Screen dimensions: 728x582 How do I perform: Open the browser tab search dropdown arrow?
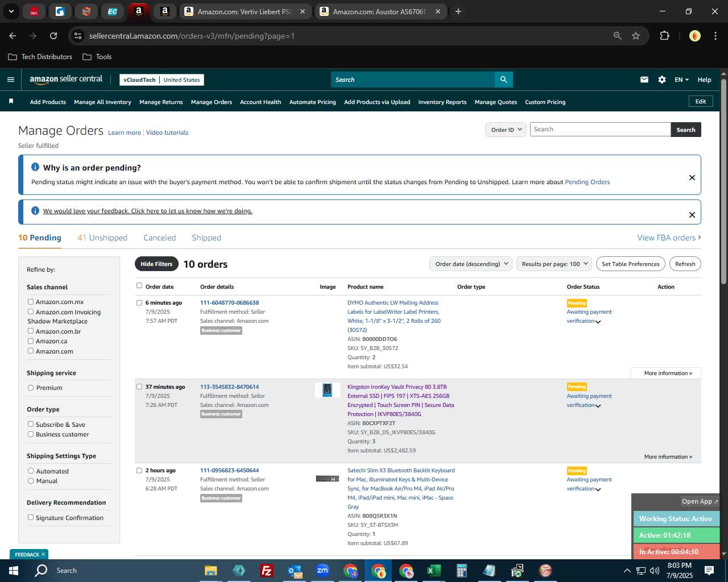(x=11, y=11)
